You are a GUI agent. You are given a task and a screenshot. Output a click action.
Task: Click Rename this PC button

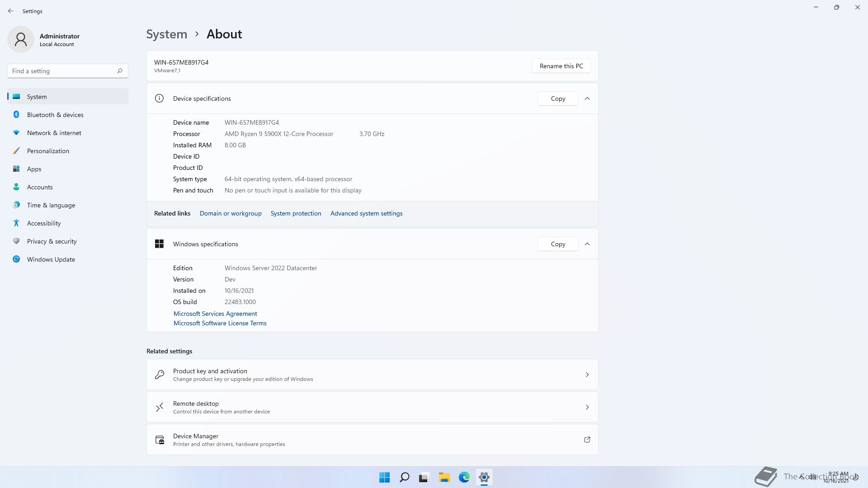click(561, 66)
